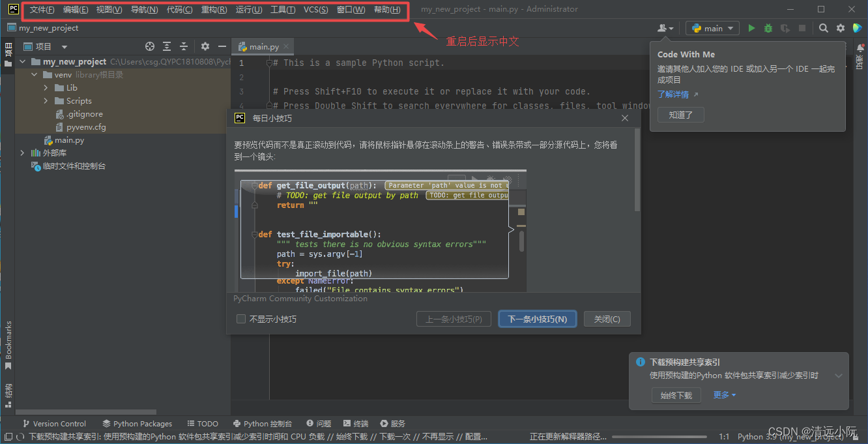The height and width of the screenshot is (444, 868).
Task: Open the 导航(N) menu
Action: 144,10
